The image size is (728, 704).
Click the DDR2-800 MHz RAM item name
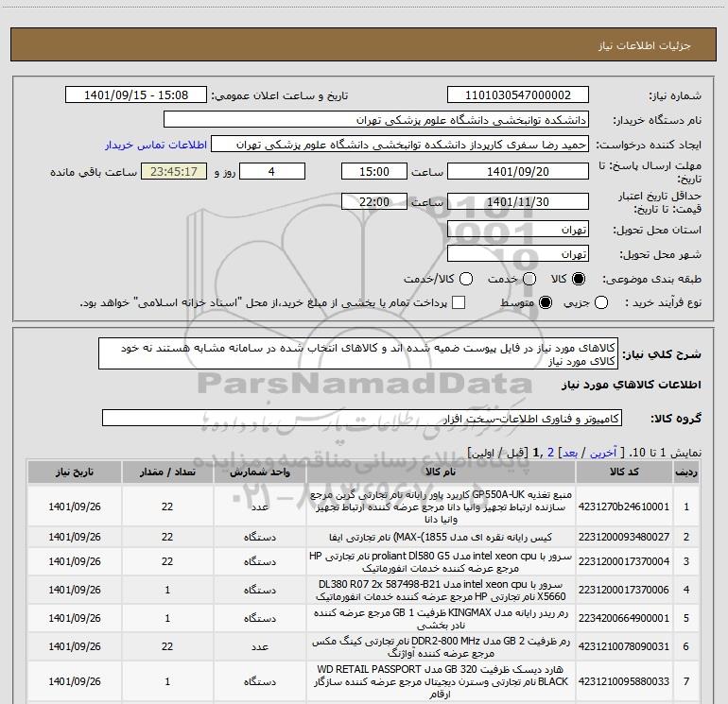click(x=441, y=647)
